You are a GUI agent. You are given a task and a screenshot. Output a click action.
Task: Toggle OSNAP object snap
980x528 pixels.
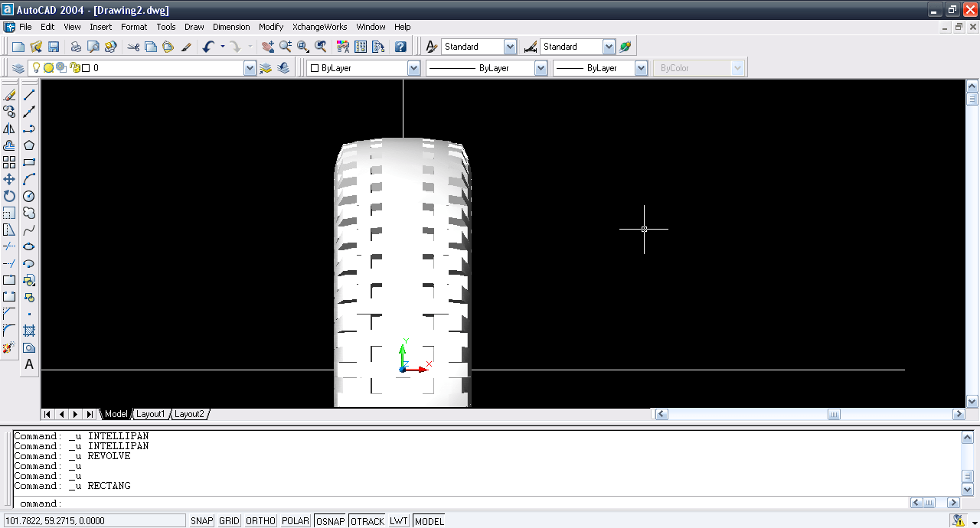coord(331,521)
